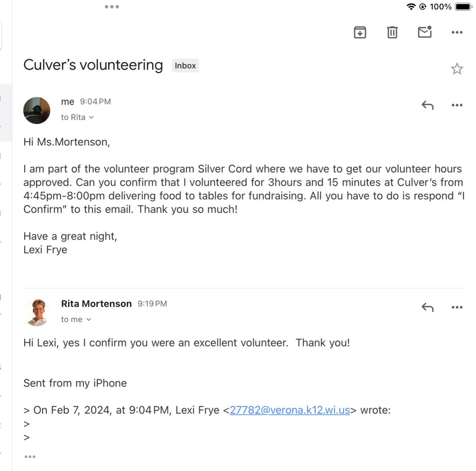
Task: Show trimmed quoted content ellipsis
Action: [30, 457]
